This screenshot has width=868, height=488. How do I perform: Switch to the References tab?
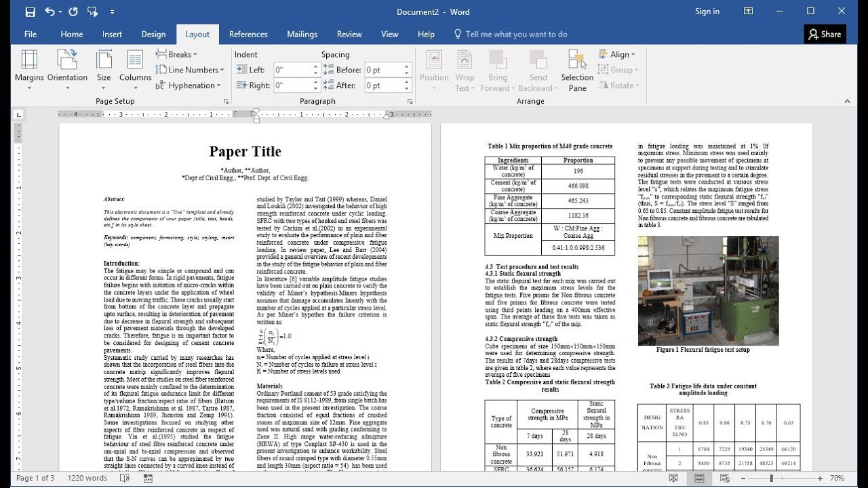[x=248, y=34]
